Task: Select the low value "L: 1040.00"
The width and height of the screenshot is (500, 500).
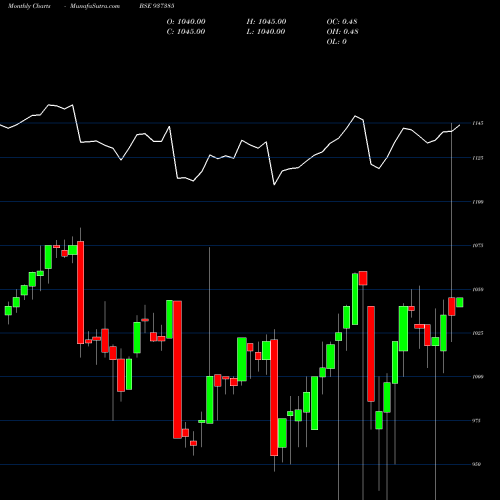Action: [266, 32]
